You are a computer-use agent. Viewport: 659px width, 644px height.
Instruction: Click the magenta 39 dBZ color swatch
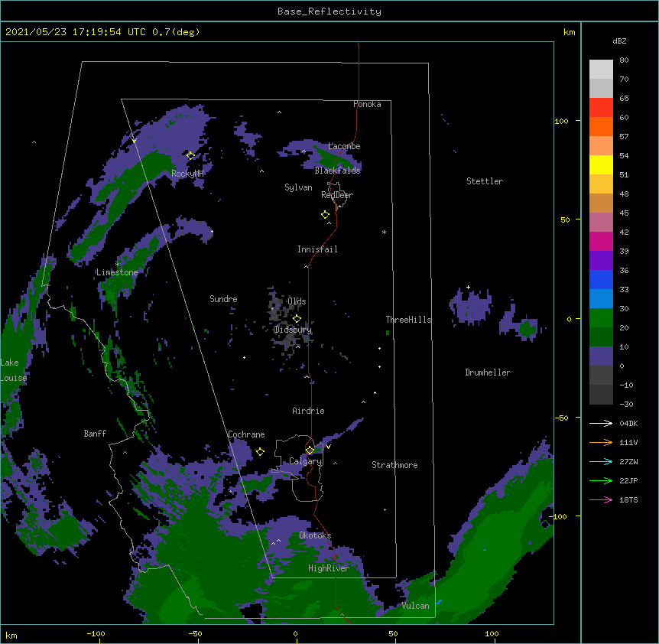pos(601,241)
